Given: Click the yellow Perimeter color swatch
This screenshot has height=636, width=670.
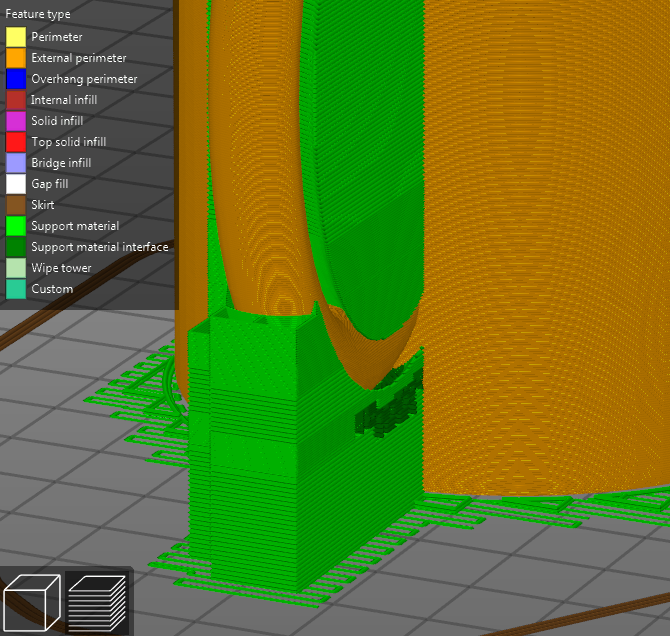Looking at the screenshot, I should tap(16, 37).
